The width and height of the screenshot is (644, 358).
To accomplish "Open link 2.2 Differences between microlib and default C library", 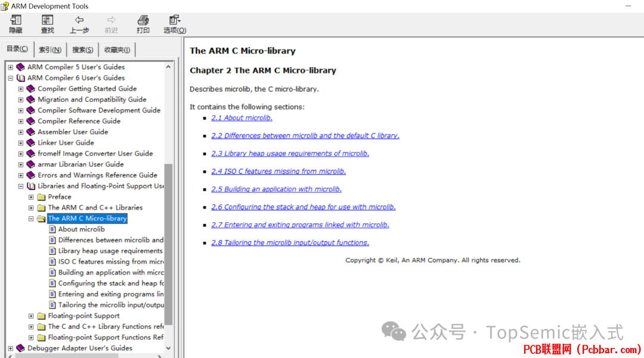I will click(305, 136).
